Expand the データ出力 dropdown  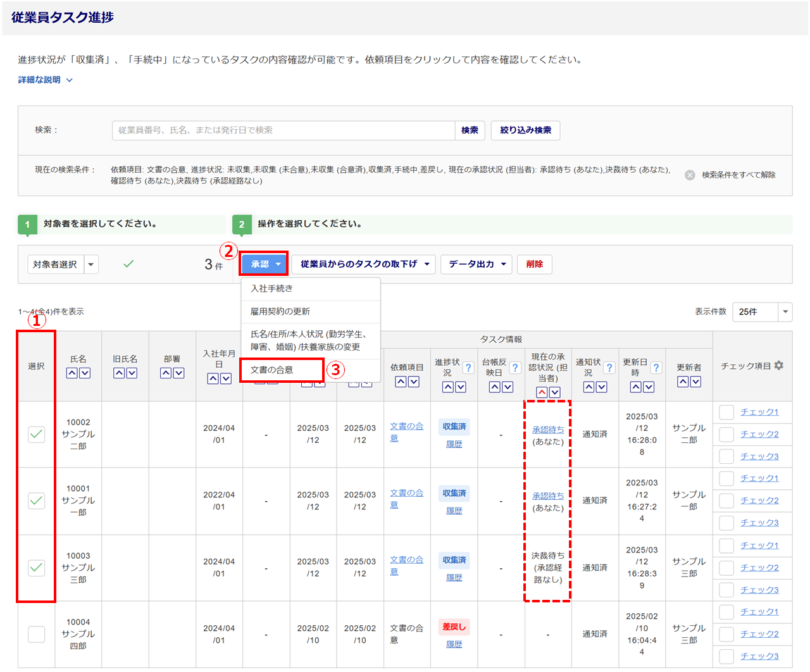(478, 264)
